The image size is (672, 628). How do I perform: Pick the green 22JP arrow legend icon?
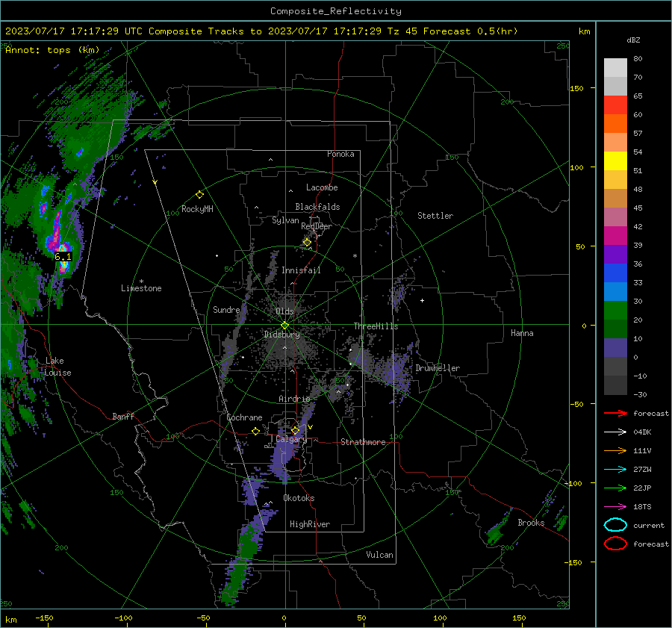coord(615,488)
